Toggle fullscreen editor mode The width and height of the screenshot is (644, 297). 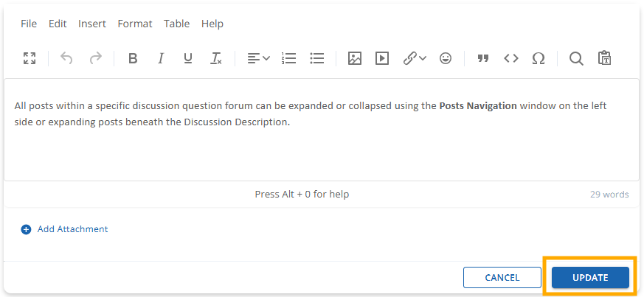[30, 58]
